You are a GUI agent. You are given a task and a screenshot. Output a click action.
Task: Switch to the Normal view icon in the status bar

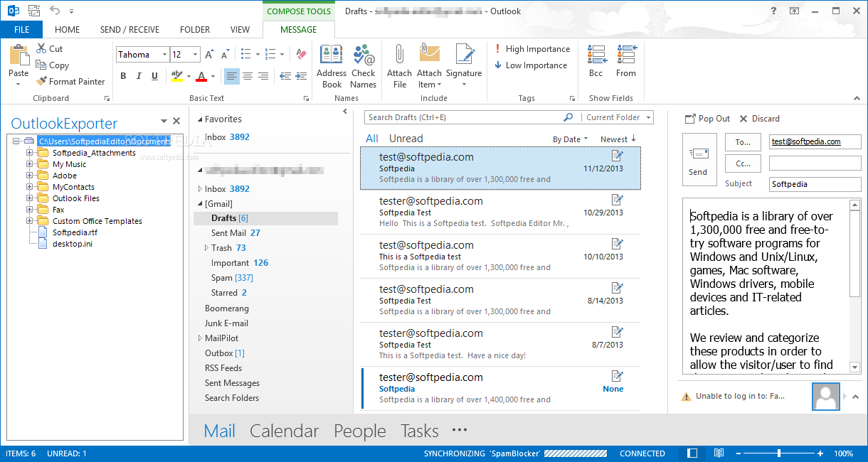(x=693, y=453)
